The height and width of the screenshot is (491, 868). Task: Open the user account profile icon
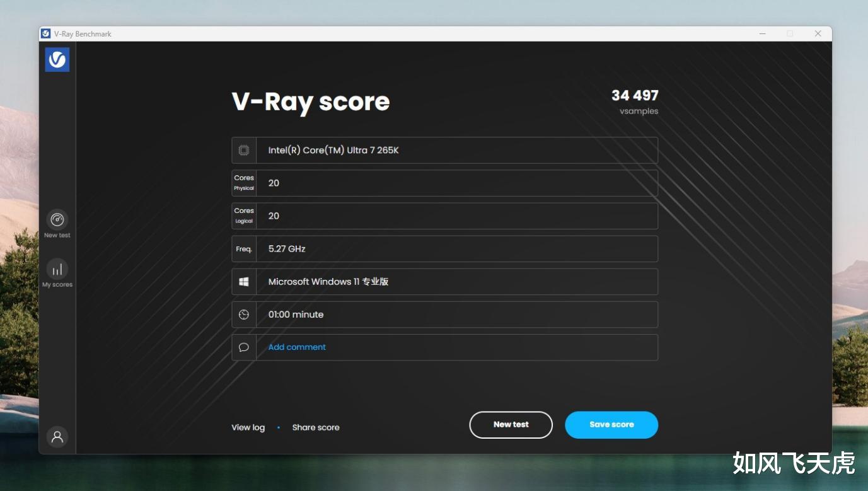[x=57, y=436]
